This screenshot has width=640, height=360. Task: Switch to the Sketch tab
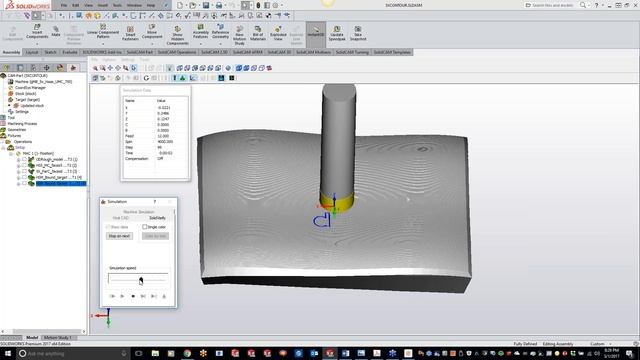click(x=50, y=52)
